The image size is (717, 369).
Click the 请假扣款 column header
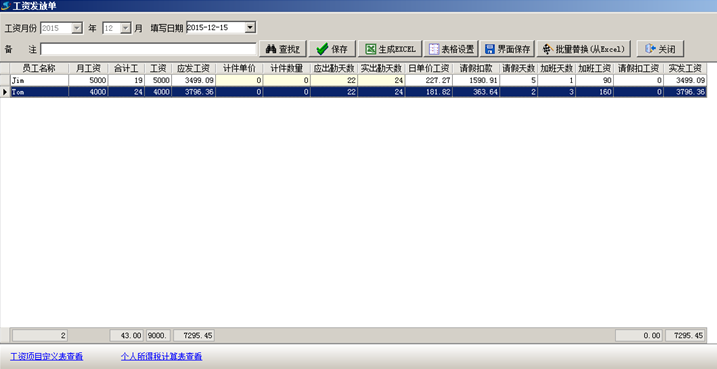476,69
